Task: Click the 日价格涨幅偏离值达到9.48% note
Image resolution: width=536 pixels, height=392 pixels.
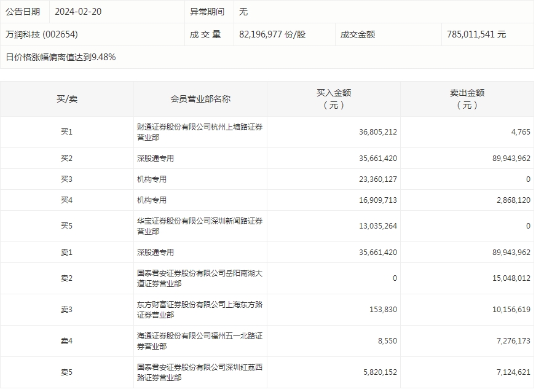Action: click(60, 57)
